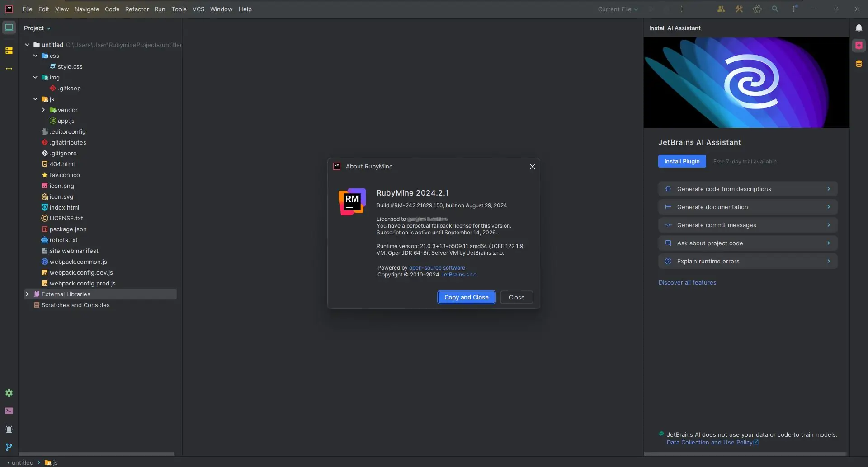
Task: Expand Ask about project code item
Action: tap(748, 243)
